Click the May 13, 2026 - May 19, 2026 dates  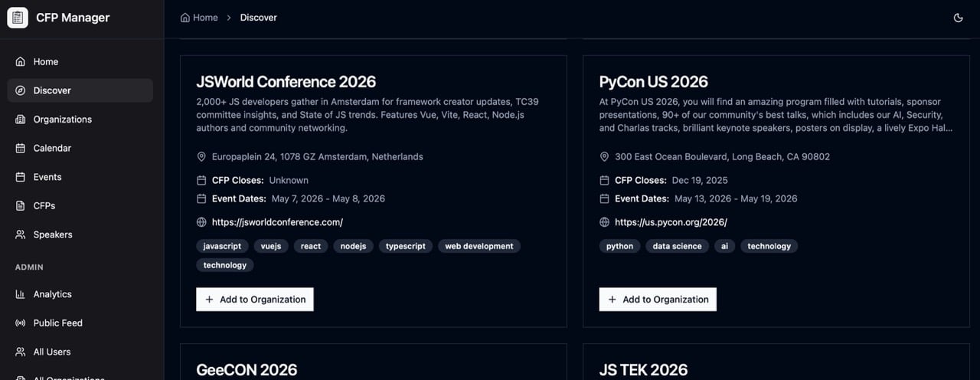[x=736, y=198]
